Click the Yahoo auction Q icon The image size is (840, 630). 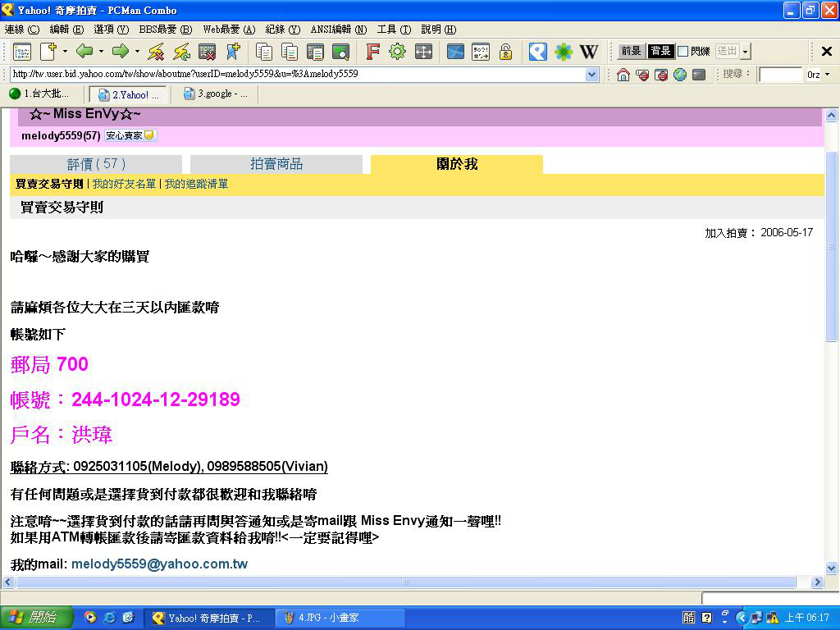(538, 52)
